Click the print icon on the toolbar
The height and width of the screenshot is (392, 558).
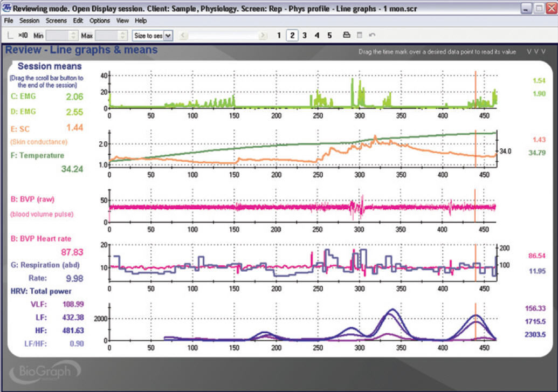tap(346, 35)
